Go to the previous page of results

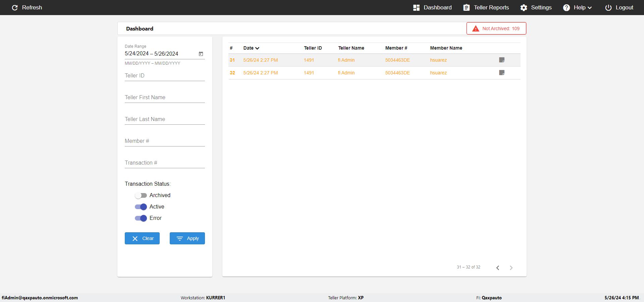click(498, 267)
